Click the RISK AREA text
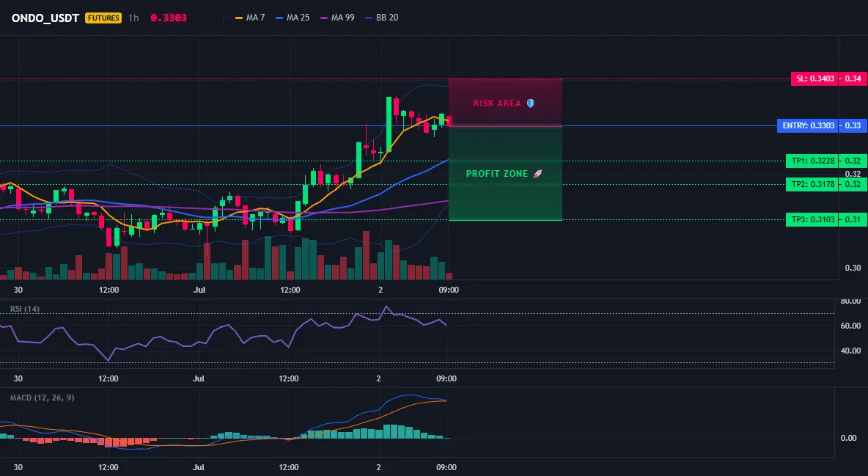The image size is (868, 476). [x=497, y=103]
